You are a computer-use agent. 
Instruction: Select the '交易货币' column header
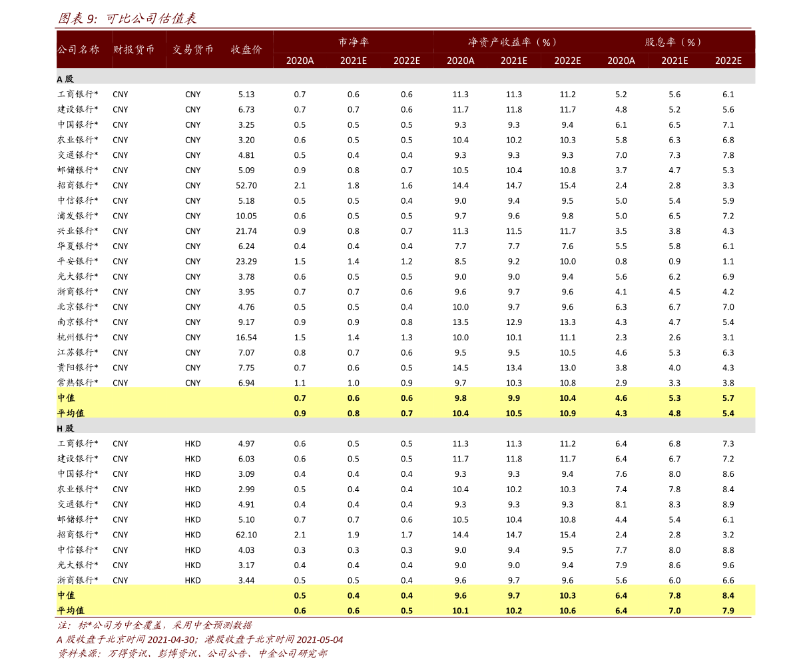click(192, 49)
